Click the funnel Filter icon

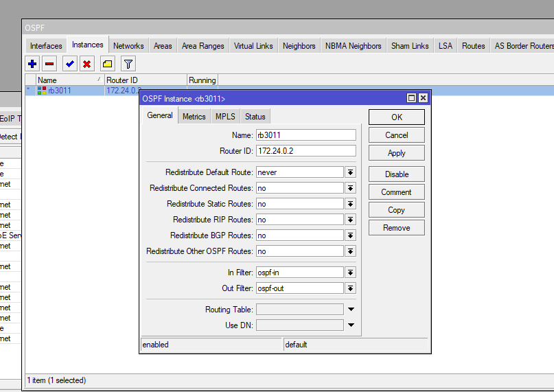click(128, 64)
